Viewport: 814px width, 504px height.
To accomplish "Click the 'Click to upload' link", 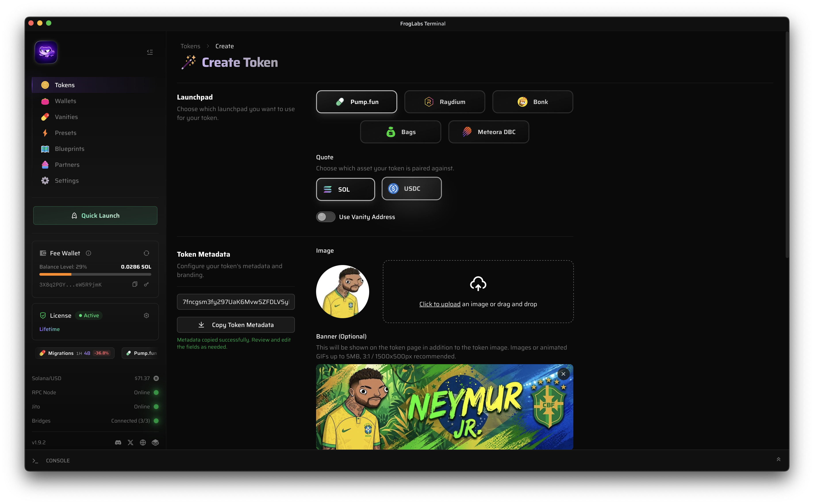I will click(440, 304).
